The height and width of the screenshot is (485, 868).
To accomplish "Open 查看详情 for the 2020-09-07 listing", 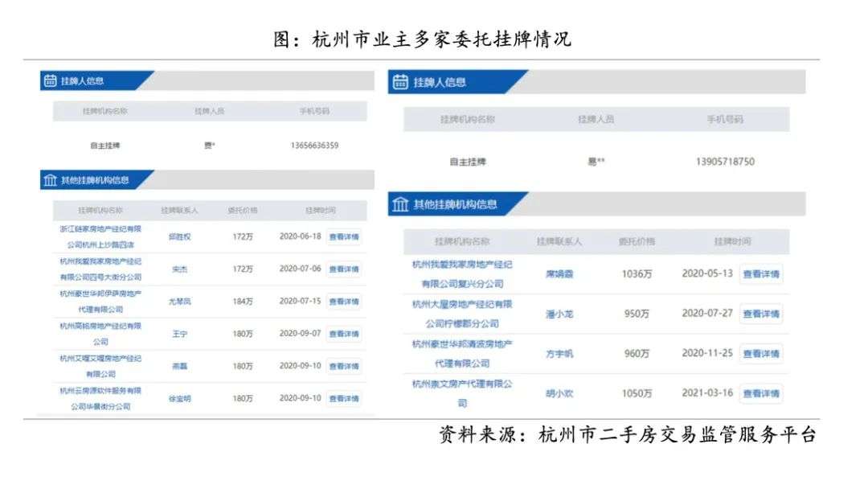I will point(344,334).
